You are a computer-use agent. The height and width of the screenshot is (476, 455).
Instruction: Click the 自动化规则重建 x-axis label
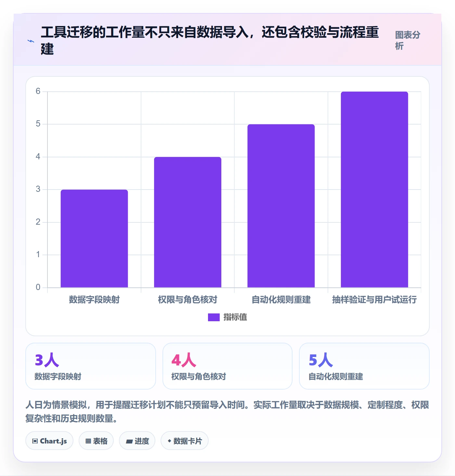tap(281, 299)
